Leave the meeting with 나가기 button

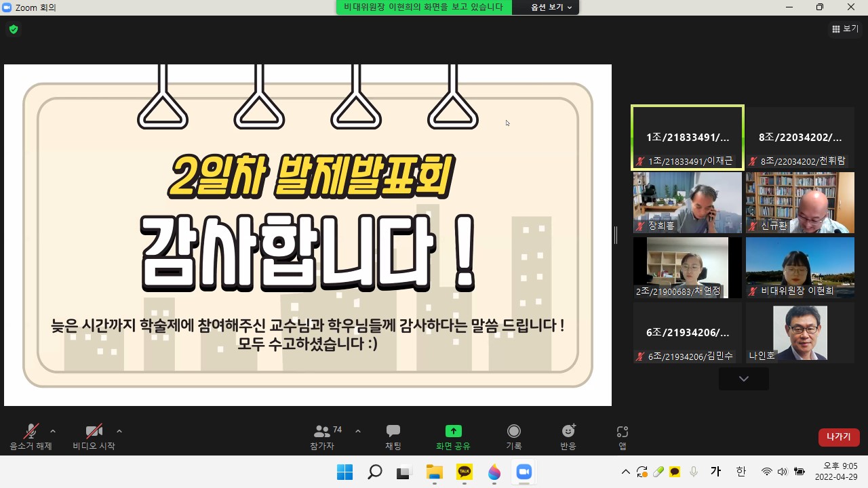click(x=838, y=437)
